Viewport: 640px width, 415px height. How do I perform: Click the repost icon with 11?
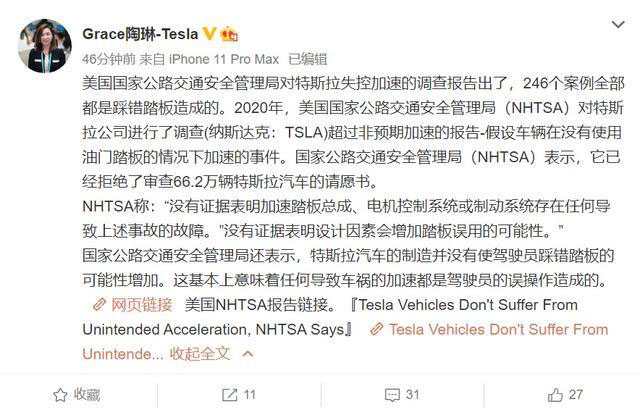point(228,394)
